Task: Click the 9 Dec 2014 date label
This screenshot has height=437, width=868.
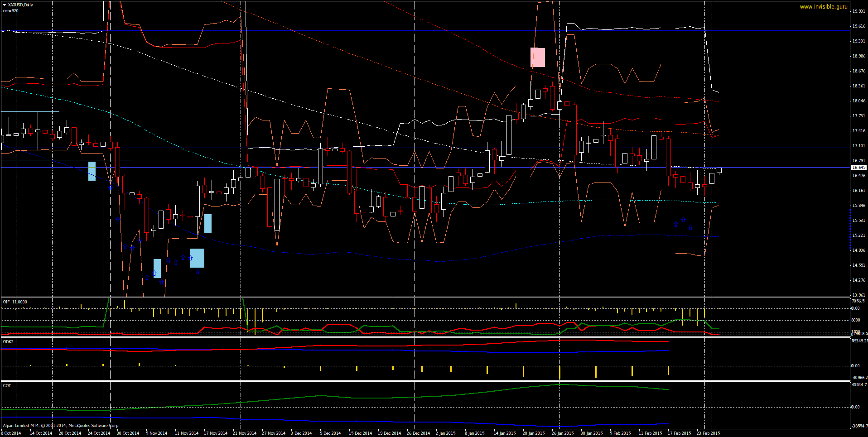Action: click(330, 433)
